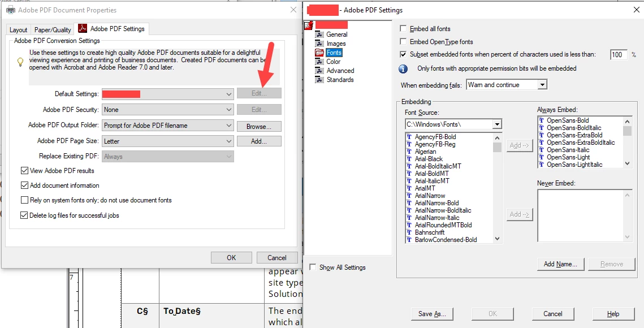Click the Fonts folder icon
The image size is (644, 328).
(x=319, y=53)
